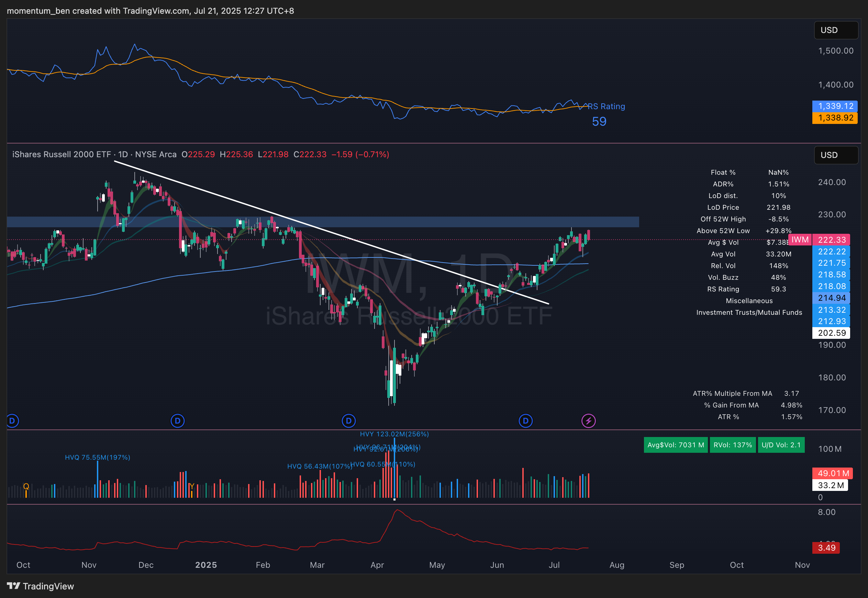Open the USD currency selector on price pane

pyautogui.click(x=835, y=155)
